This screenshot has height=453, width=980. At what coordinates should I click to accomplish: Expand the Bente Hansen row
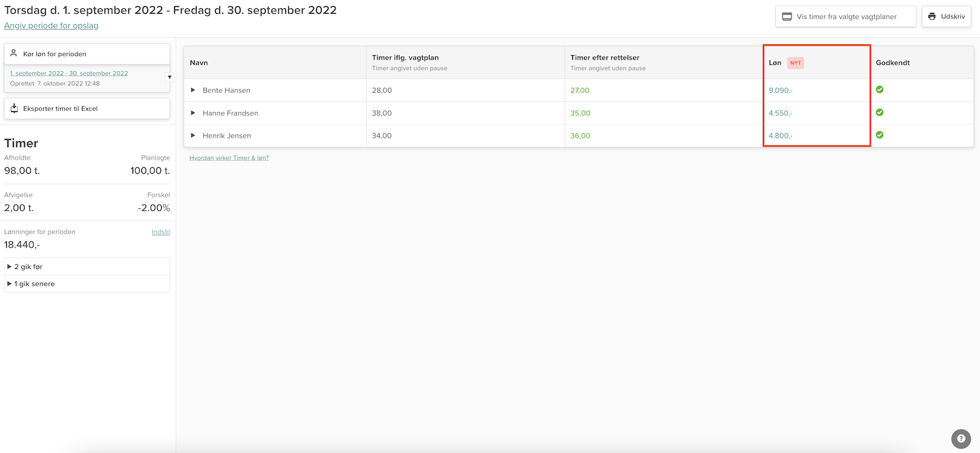point(193,90)
